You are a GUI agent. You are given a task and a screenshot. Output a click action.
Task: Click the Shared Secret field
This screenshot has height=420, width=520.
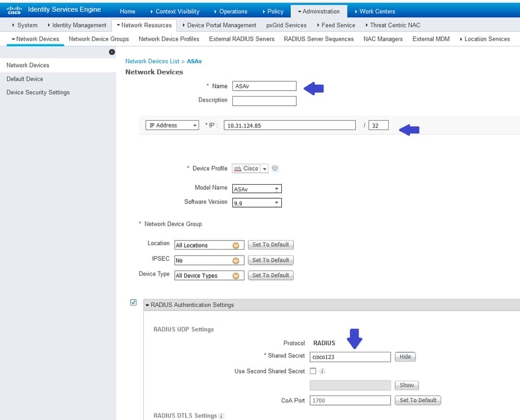click(x=350, y=357)
